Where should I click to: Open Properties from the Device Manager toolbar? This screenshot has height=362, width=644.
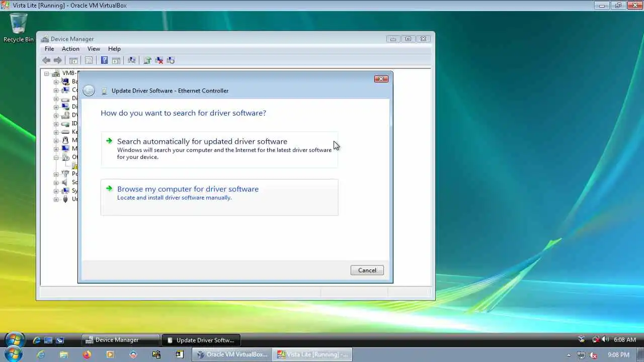[89, 60]
